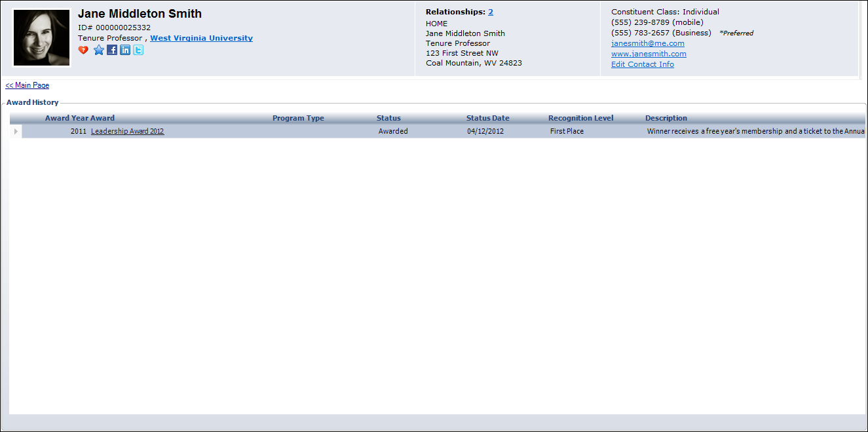The width and height of the screenshot is (868, 432).
Task: Visit www.janesmith.com website link
Action: (649, 54)
